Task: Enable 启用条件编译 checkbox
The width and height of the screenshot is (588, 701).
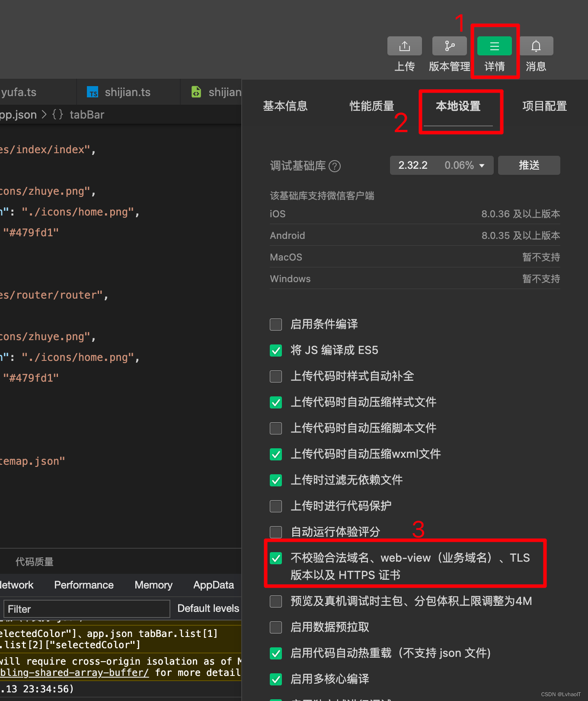Action: 276,325
